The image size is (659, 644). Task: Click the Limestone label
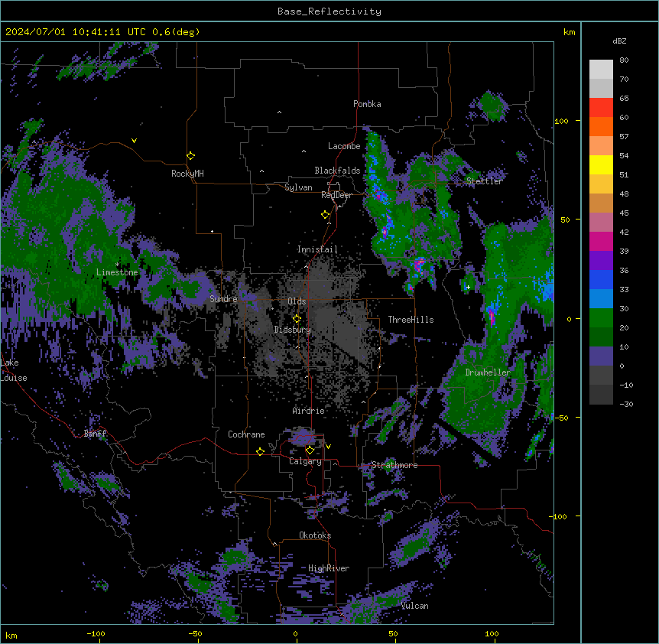[x=117, y=272]
